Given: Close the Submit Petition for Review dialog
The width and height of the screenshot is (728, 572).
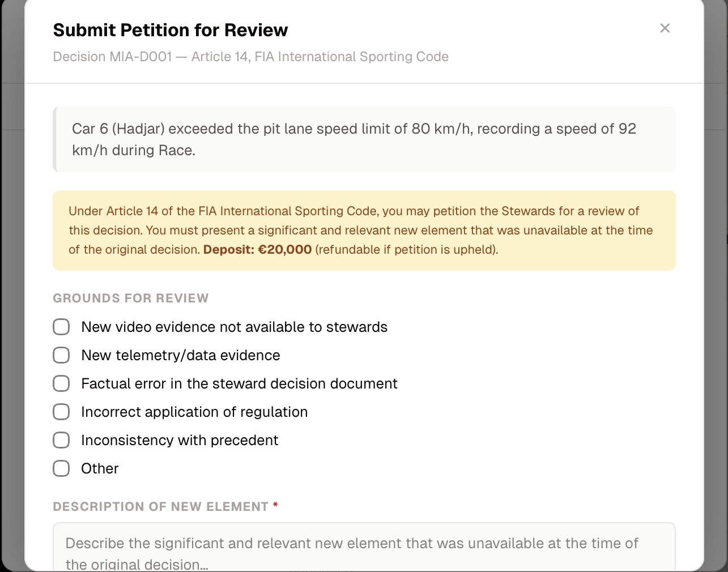Looking at the screenshot, I should click(x=665, y=28).
